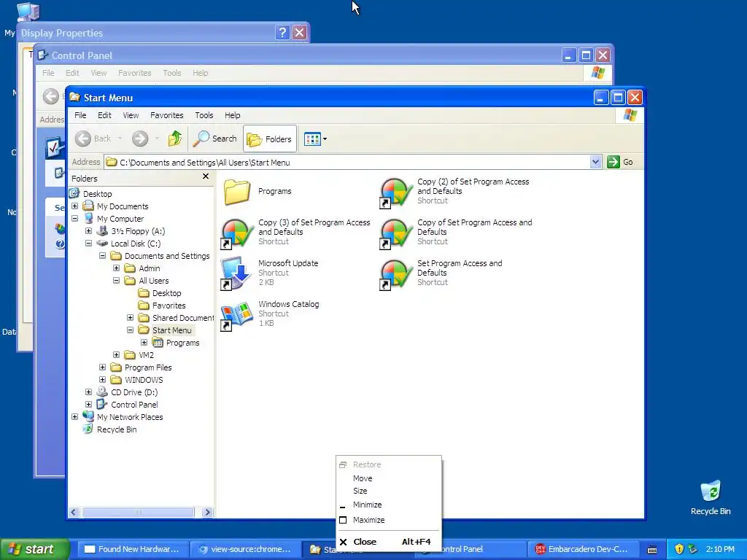This screenshot has width=747, height=560.
Task: Expand the Admin folder node
Action: coord(116,268)
